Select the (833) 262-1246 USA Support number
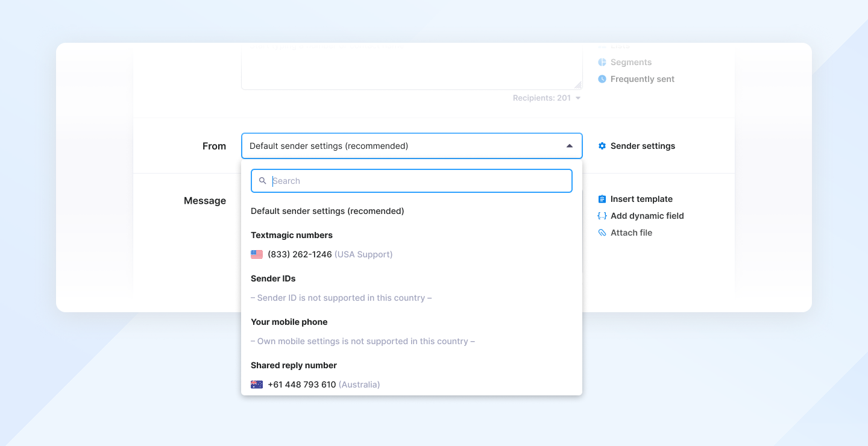Viewport: 868px width, 446px height. coord(300,254)
